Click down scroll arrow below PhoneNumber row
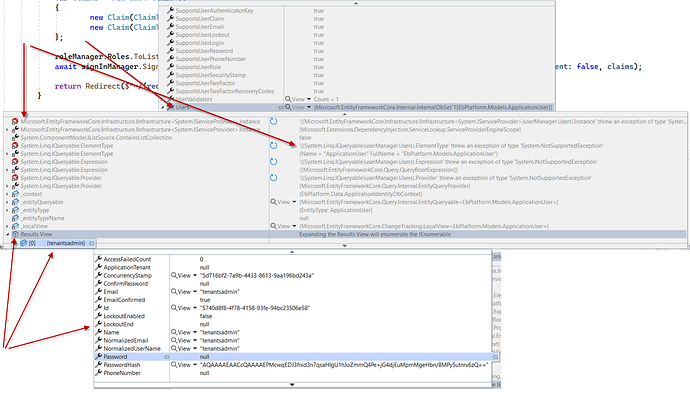 tap(292, 384)
